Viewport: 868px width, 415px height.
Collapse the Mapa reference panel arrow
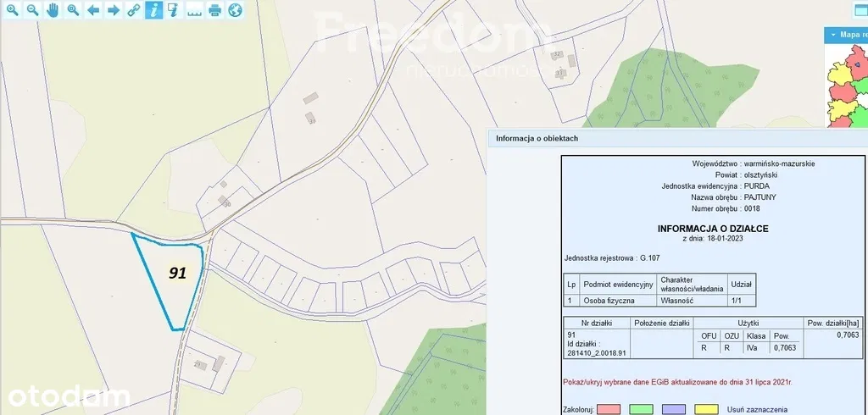(x=832, y=35)
